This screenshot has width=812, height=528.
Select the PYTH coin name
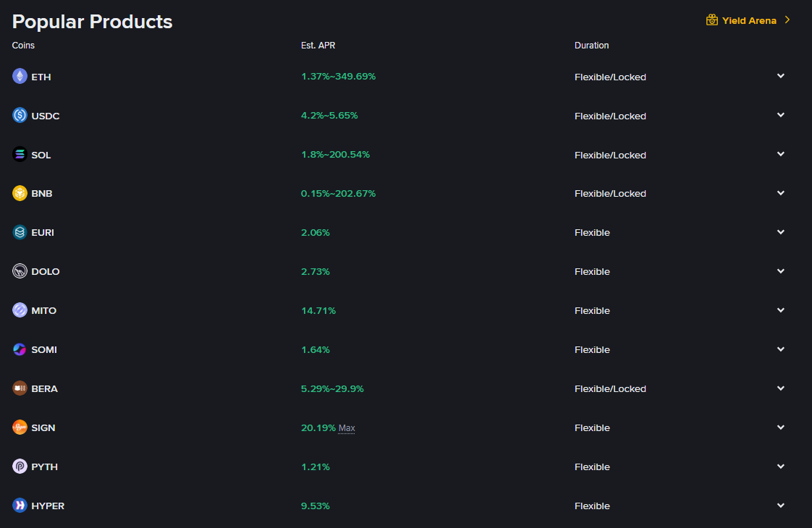(x=44, y=467)
